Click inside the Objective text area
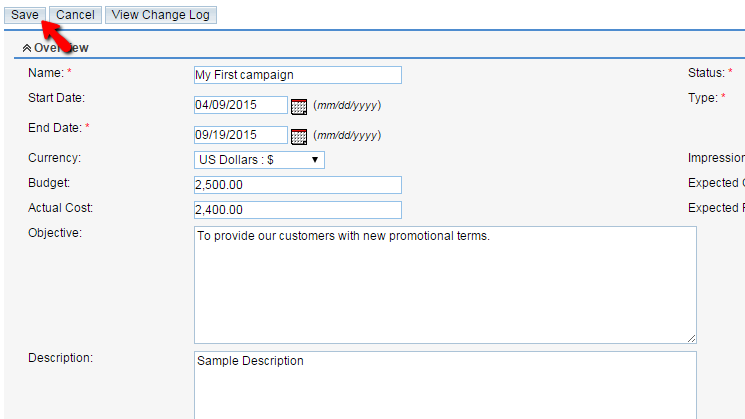The width and height of the screenshot is (745, 419). tap(445, 285)
